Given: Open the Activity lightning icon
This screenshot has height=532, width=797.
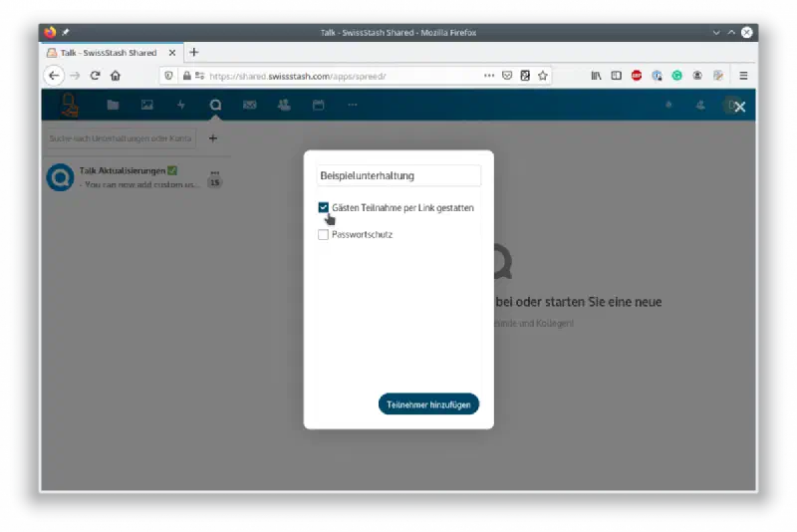Looking at the screenshot, I should click(x=181, y=106).
